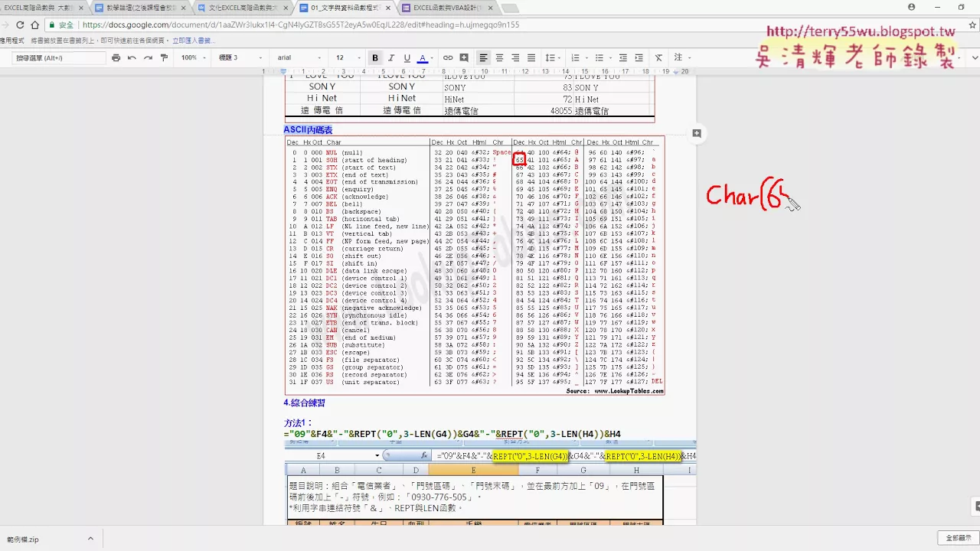Viewport: 980px width, 551px height.
Task: Add a comment from the toolbar
Action: pos(464,58)
